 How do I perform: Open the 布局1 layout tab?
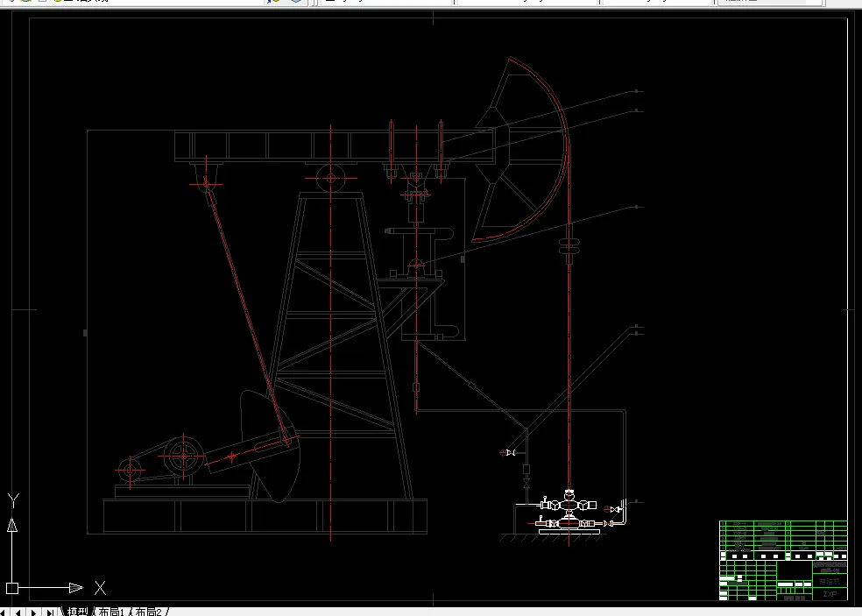coord(111,612)
